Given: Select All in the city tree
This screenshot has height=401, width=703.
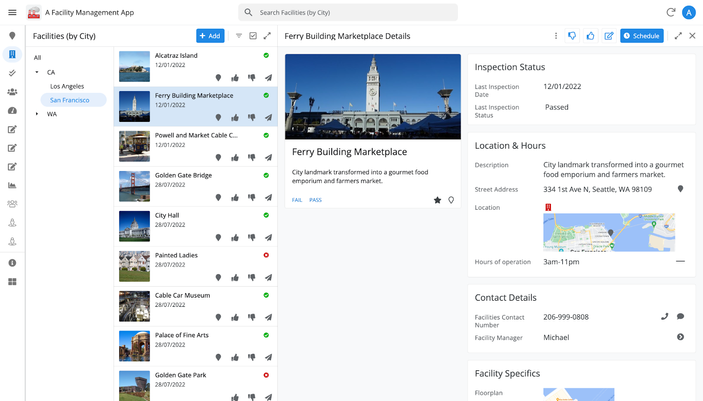Looking at the screenshot, I should [37, 57].
